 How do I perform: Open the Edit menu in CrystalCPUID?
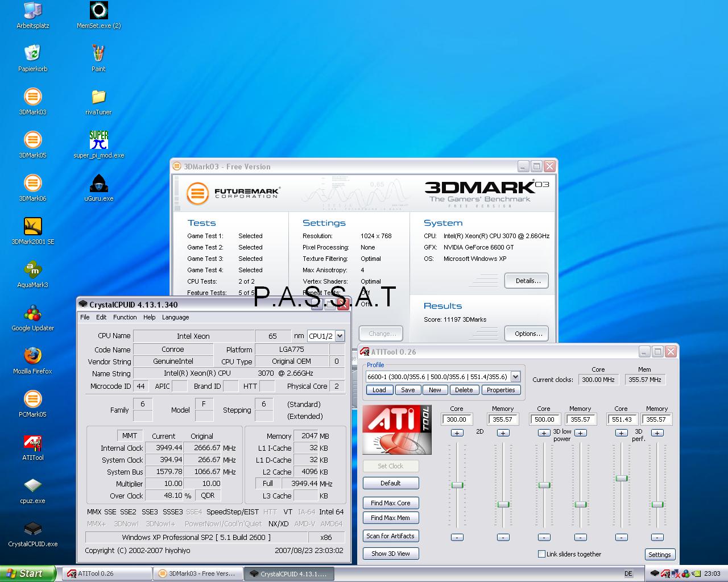click(x=101, y=317)
